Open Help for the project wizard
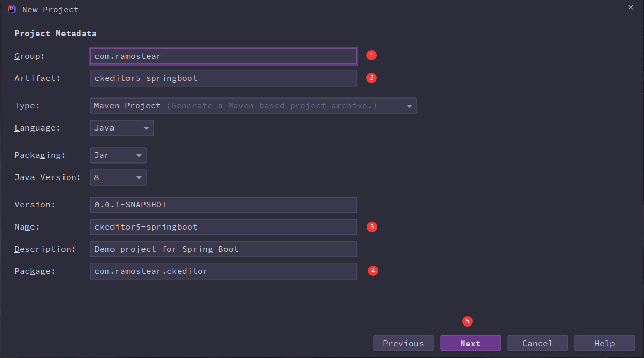644x358 pixels. point(604,344)
